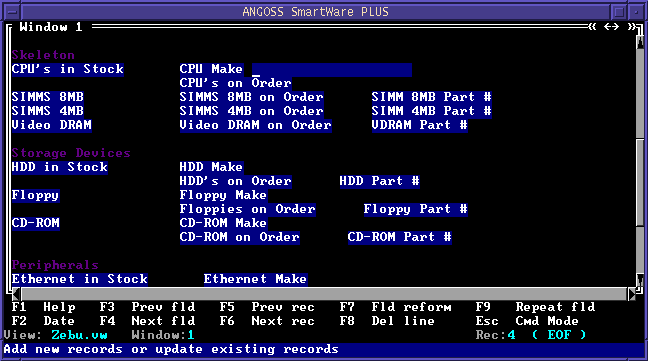Select the SIMMS 4MB field label
Screen dimensions: 648x361
pos(48,111)
